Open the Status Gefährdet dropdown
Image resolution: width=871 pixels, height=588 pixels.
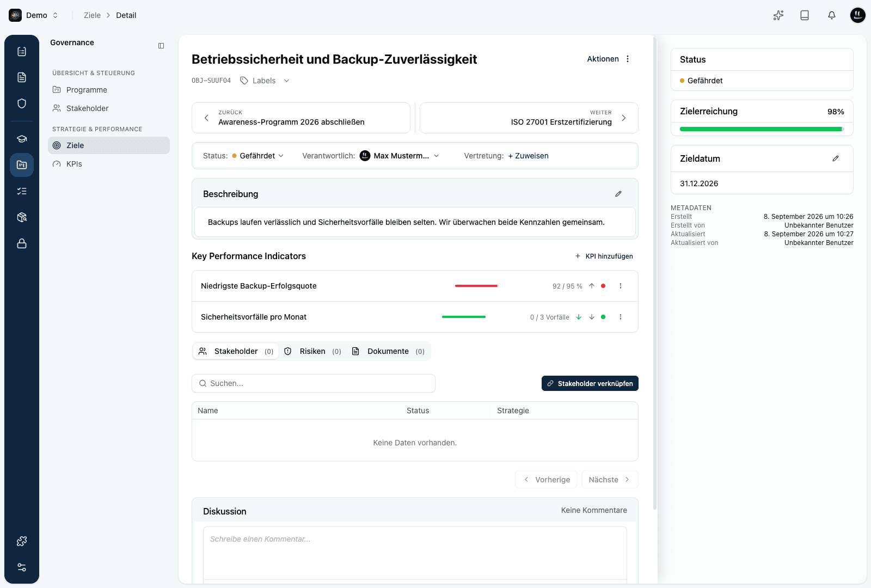coord(258,156)
